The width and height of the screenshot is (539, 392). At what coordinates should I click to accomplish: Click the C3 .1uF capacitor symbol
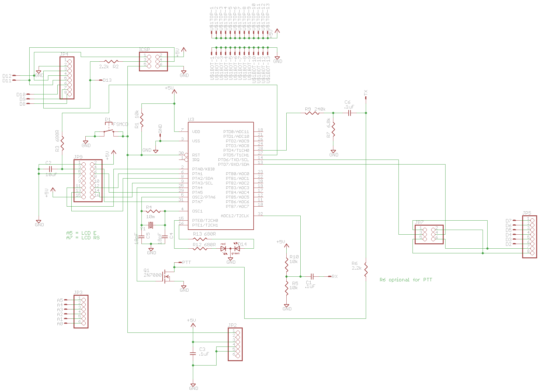[x=193, y=353]
